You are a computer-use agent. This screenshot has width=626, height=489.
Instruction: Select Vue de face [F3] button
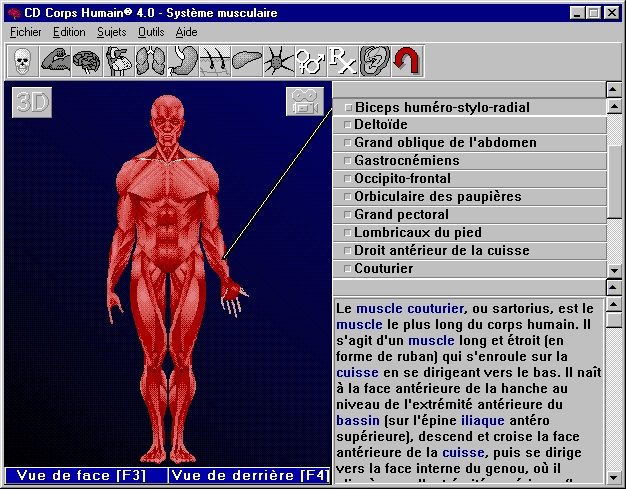click(85, 475)
